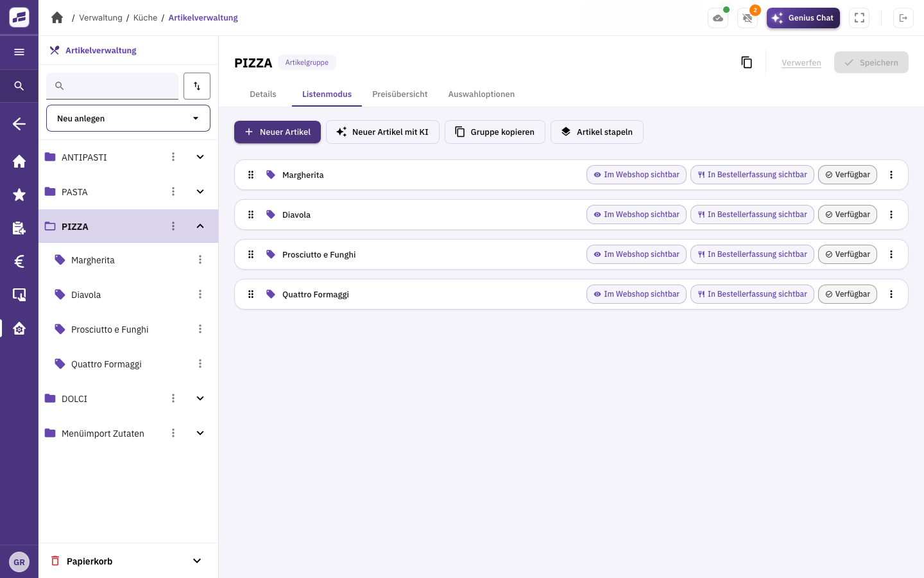Click the cloud sync status icon
The height and width of the screenshot is (578, 924).
[x=718, y=18]
